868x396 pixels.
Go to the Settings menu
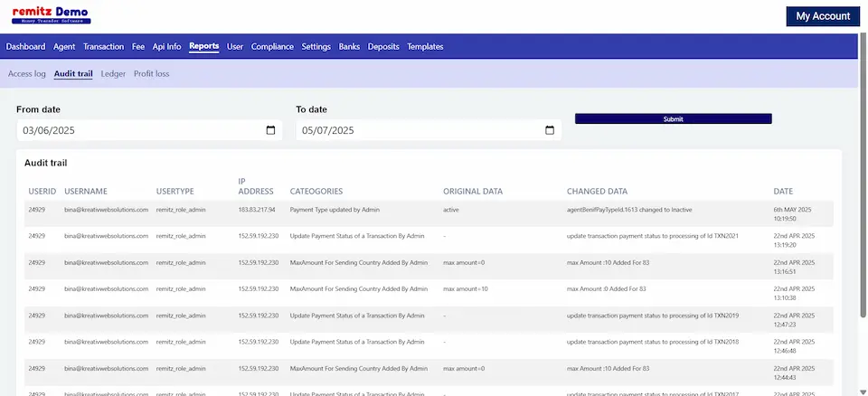tap(316, 46)
